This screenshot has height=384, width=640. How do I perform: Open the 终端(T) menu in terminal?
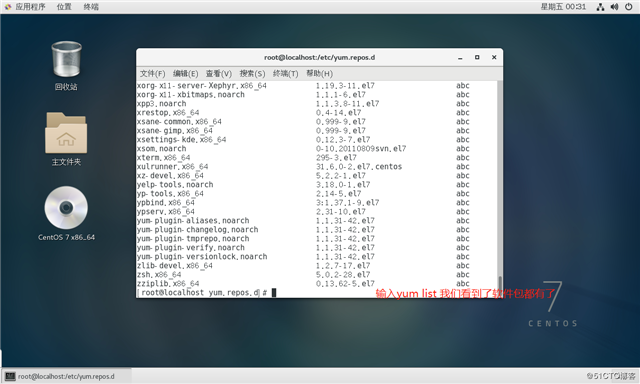tap(286, 74)
